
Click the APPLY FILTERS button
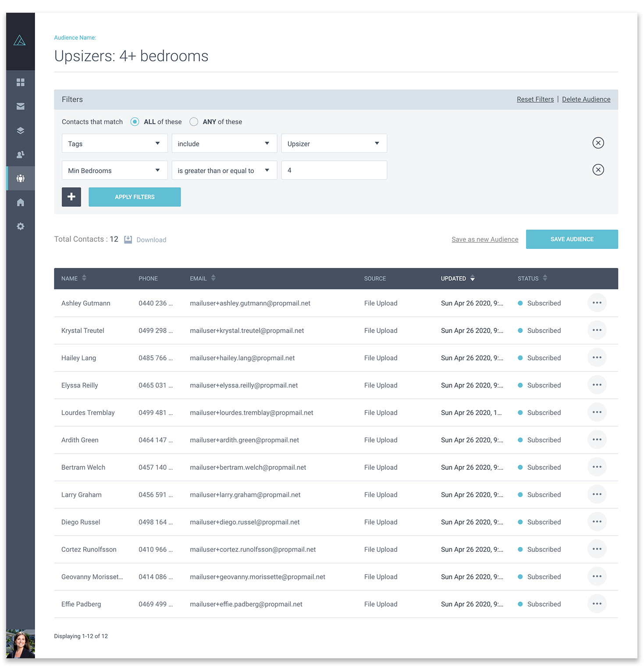click(135, 197)
